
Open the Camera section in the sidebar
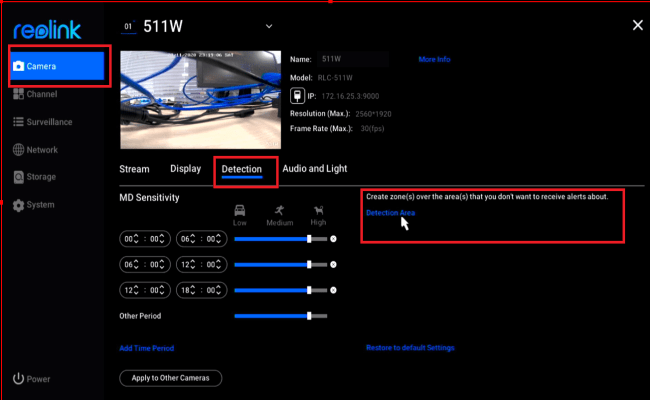coord(57,66)
